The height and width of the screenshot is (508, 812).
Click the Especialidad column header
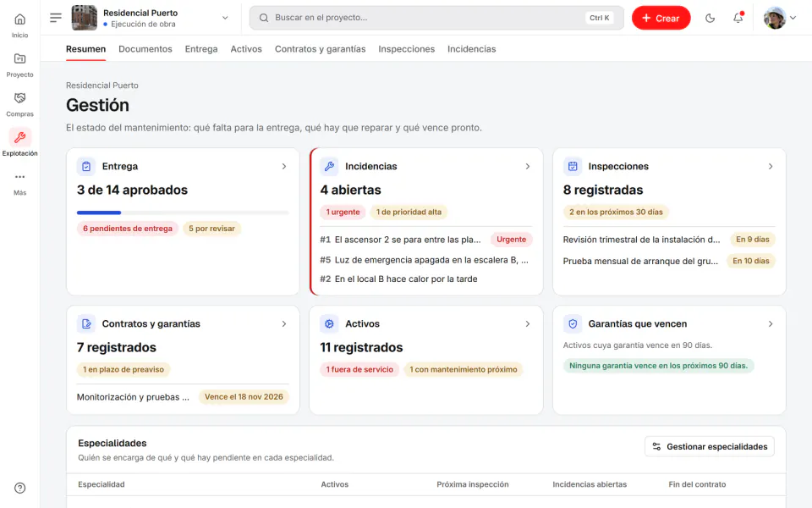[101, 484]
